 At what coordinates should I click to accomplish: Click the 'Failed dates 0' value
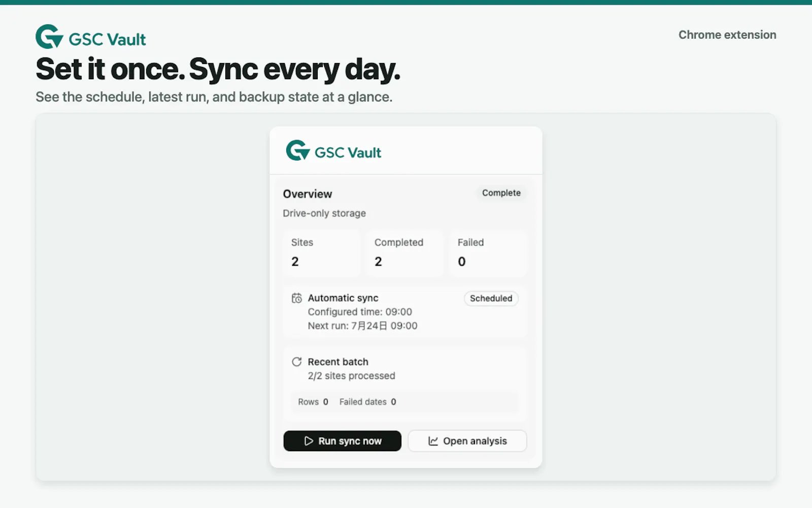click(368, 402)
